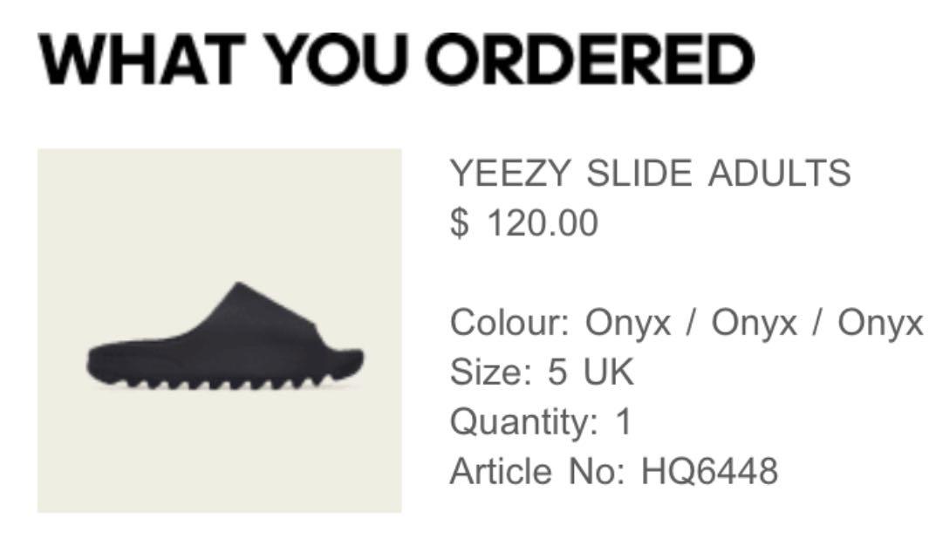Viewport: 929px width, 560px height.
Task: Click the first Onyx colour value
Action: click(628, 324)
